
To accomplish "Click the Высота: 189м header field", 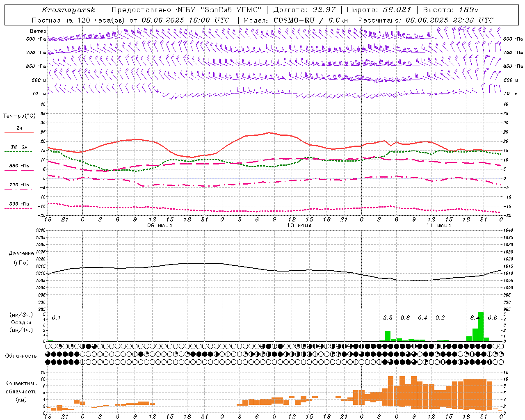I will (451, 10).
